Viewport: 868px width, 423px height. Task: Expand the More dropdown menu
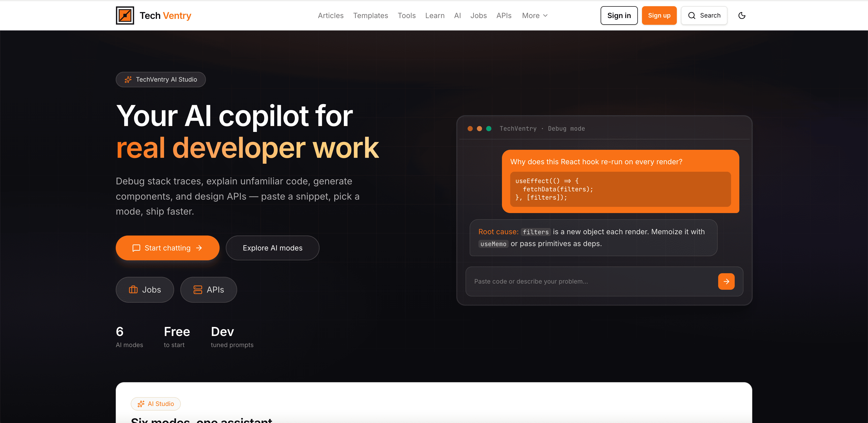point(535,15)
